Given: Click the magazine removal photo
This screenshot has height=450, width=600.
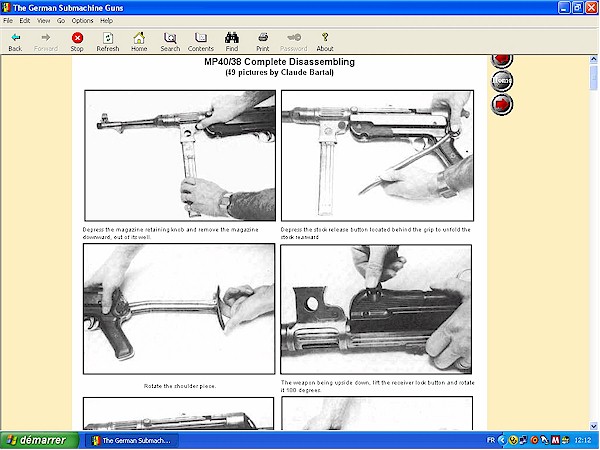Looking at the screenshot, I should click(180, 155).
